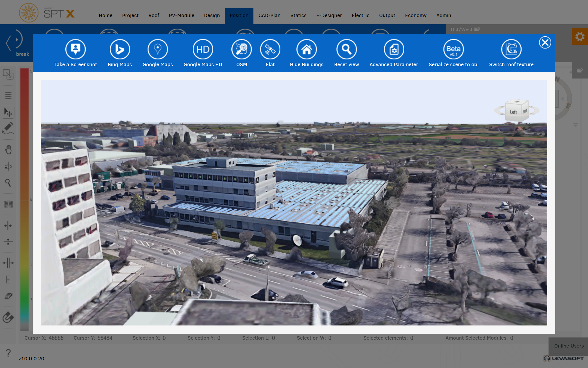Select the Google Maps source icon
The width and height of the screenshot is (588, 368).
pos(158,49)
